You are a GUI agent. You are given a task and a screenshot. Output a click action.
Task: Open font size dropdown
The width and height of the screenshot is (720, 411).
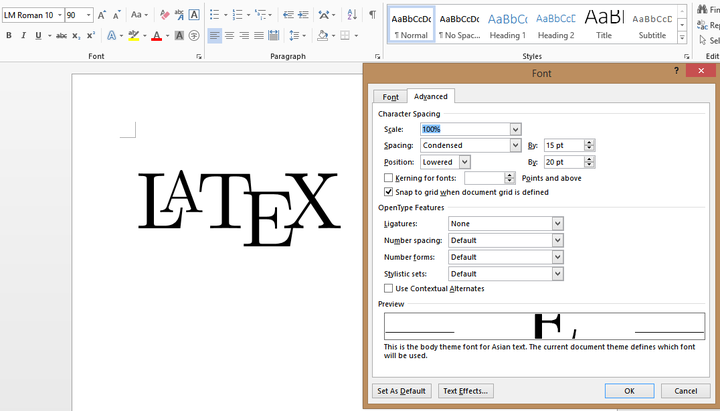[89, 15]
